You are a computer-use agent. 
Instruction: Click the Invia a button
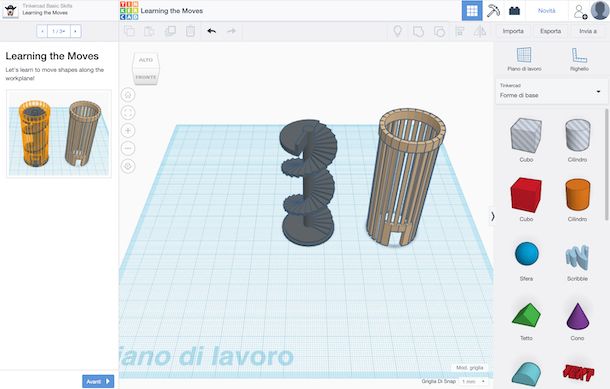pyautogui.click(x=588, y=31)
